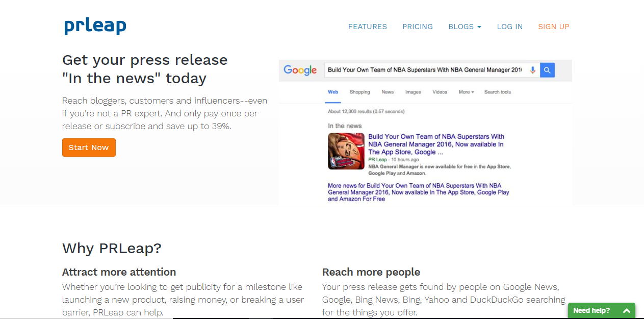This screenshot has width=644, height=319.
Task: Switch to the News tab
Action: tap(388, 92)
